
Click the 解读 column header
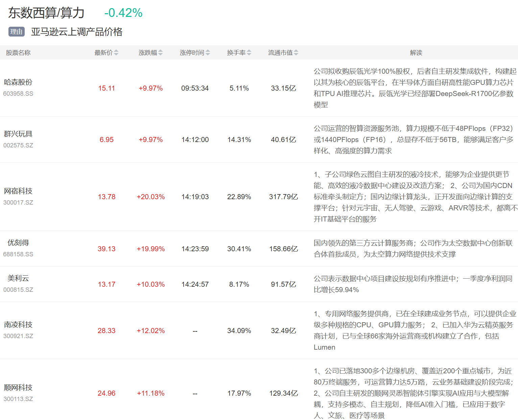(x=416, y=53)
